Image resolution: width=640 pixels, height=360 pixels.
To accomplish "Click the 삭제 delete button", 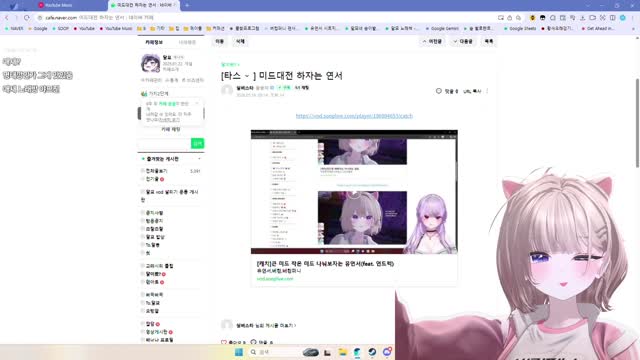I will [x=240, y=42].
